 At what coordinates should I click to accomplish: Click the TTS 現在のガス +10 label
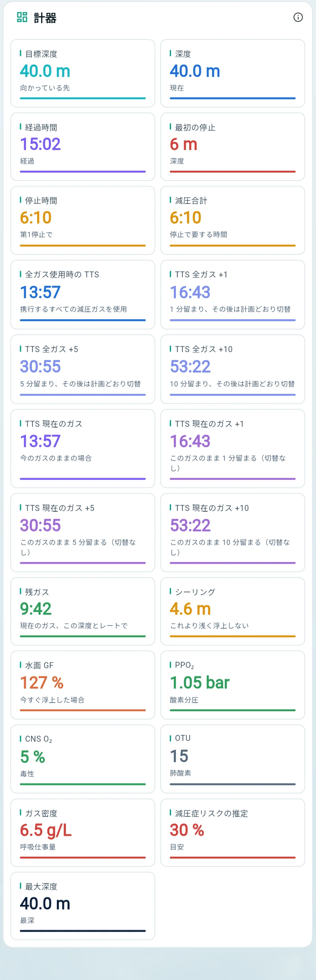coord(212,508)
